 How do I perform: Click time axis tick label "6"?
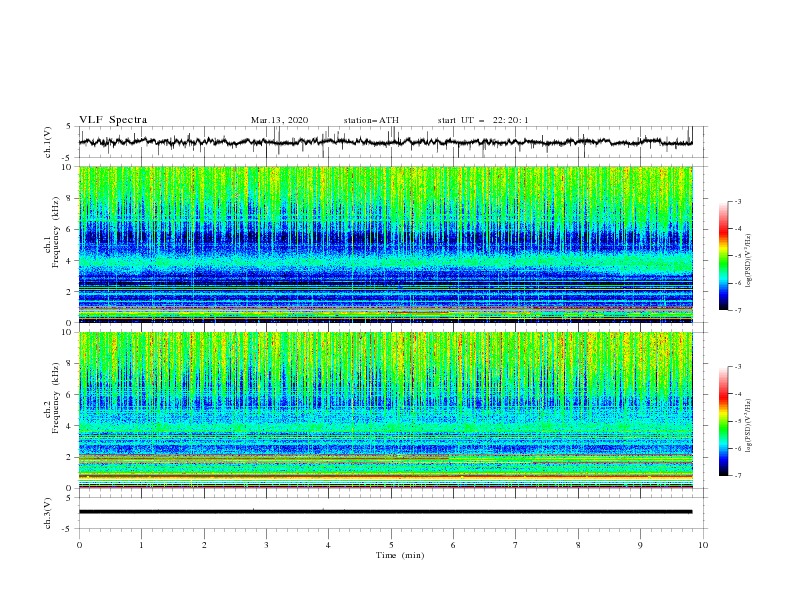pyautogui.click(x=453, y=545)
